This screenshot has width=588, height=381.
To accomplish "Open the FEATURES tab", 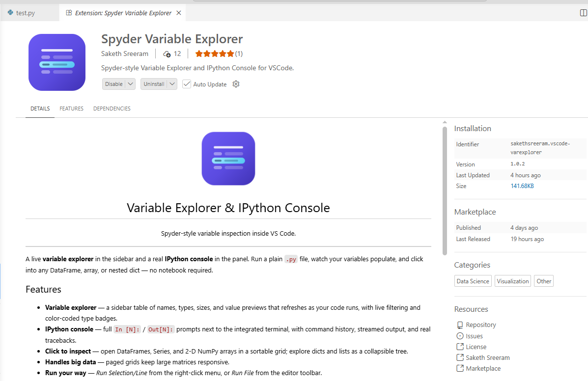I will pyautogui.click(x=71, y=109).
